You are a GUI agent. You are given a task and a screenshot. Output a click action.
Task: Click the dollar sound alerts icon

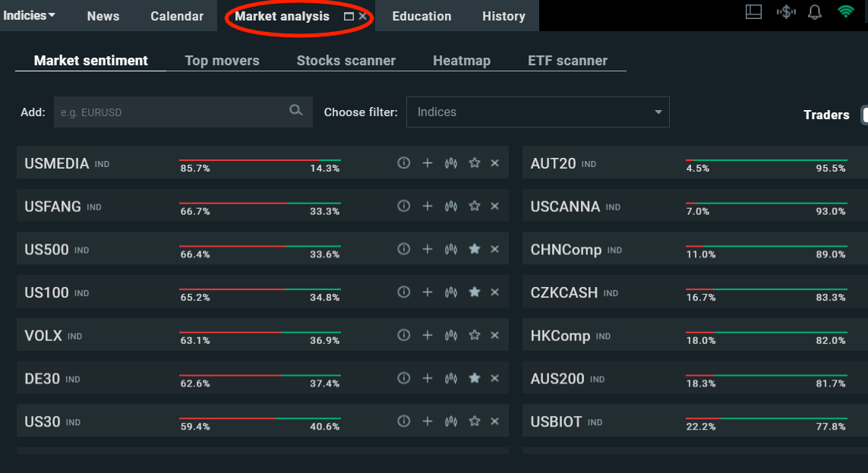(785, 12)
